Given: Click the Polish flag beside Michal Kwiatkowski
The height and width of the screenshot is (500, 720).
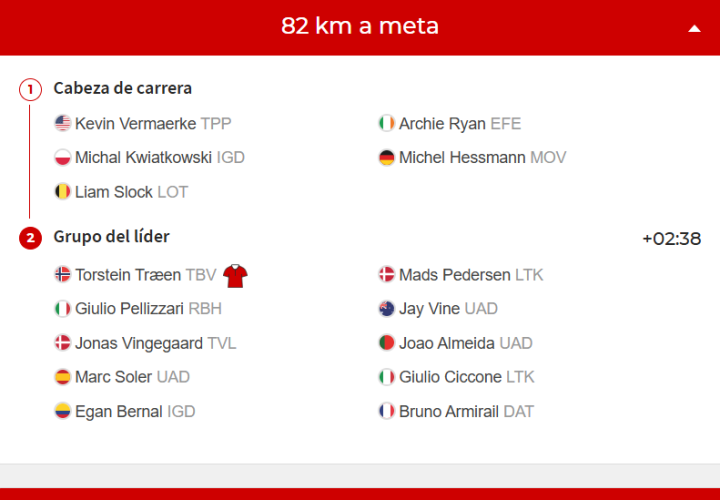Looking at the screenshot, I should [x=63, y=158].
